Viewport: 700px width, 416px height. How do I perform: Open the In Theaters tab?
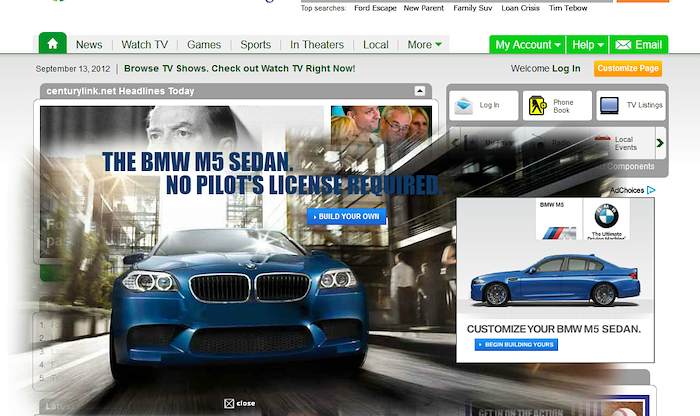click(317, 45)
